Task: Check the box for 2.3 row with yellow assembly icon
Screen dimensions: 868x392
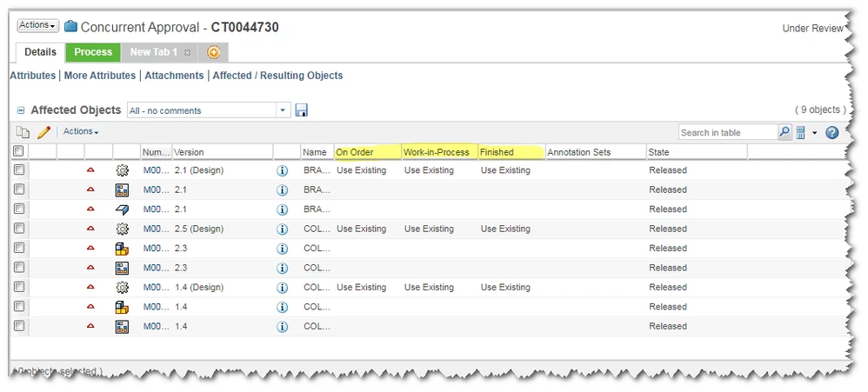Action: click(19, 248)
